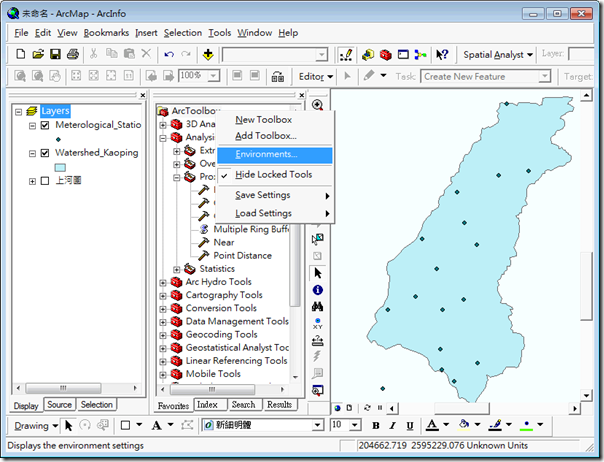Toggle the red ArcToolbox window icon

(386, 55)
